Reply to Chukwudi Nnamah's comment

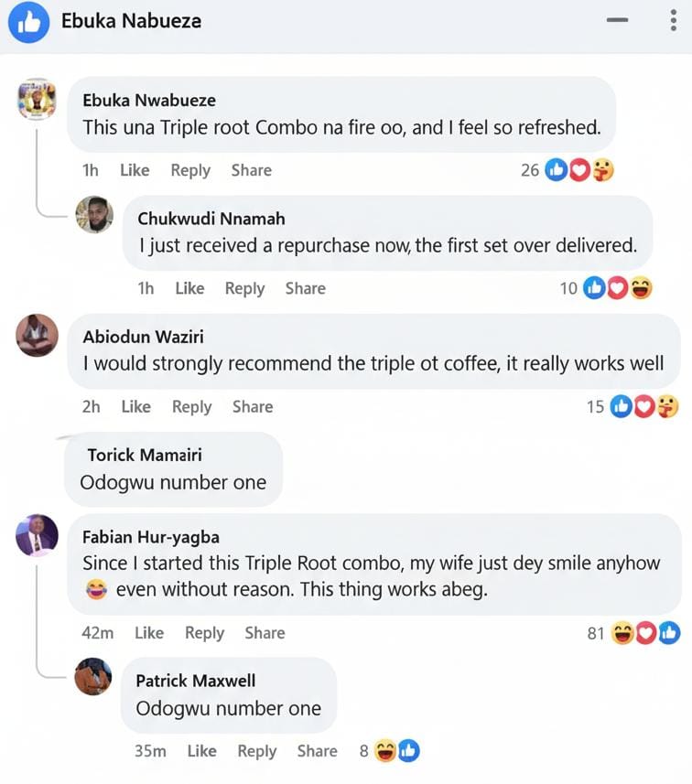pos(244,288)
